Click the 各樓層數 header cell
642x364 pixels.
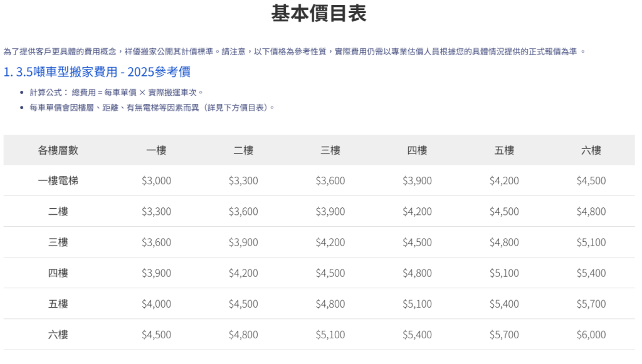pos(58,150)
